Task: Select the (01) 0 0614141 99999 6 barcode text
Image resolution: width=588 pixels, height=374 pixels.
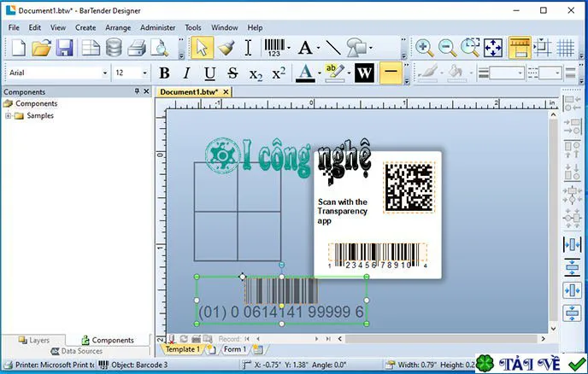Action: coord(281,312)
